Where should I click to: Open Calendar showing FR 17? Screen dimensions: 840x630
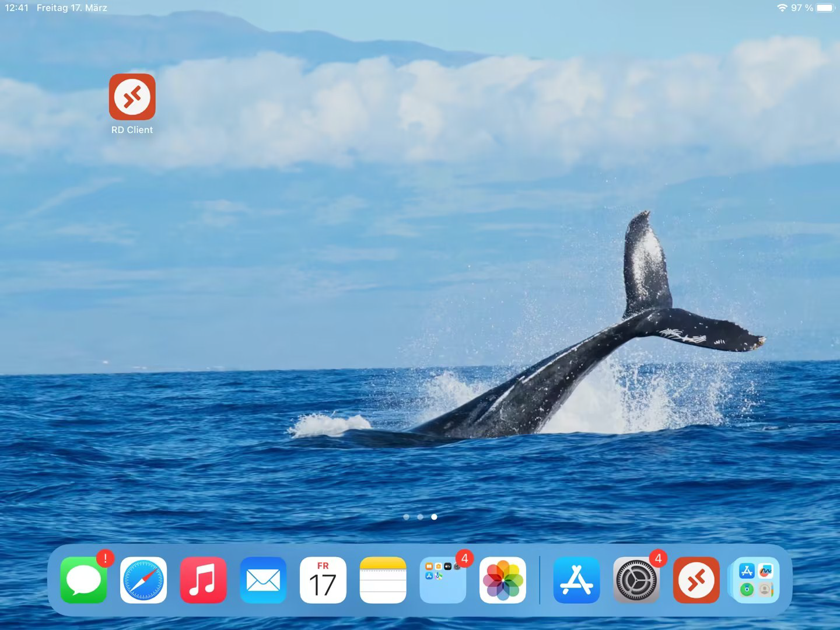coord(323,580)
